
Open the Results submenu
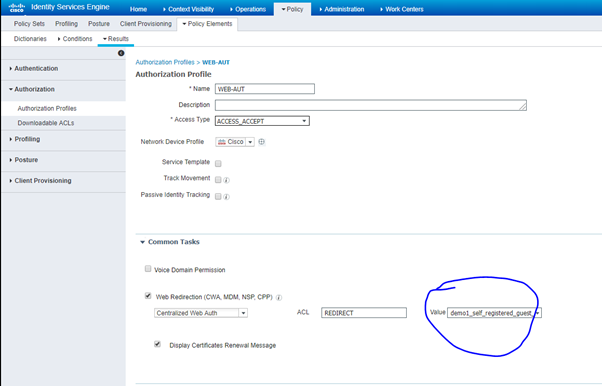(x=116, y=39)
